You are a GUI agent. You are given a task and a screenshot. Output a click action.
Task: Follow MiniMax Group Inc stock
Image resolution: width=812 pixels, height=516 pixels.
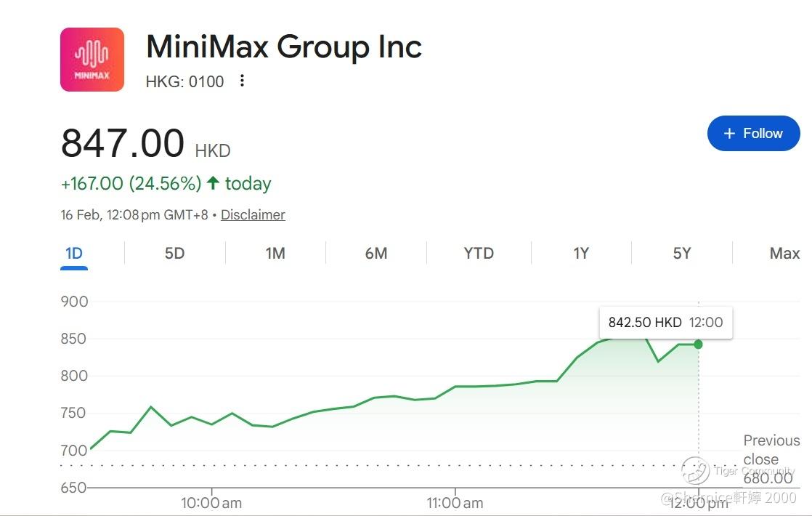click(753, 134)
